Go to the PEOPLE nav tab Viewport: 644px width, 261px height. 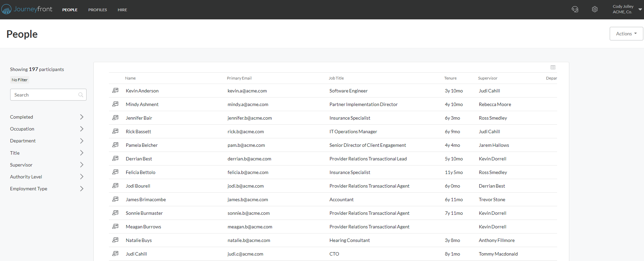tap(70, 10)
